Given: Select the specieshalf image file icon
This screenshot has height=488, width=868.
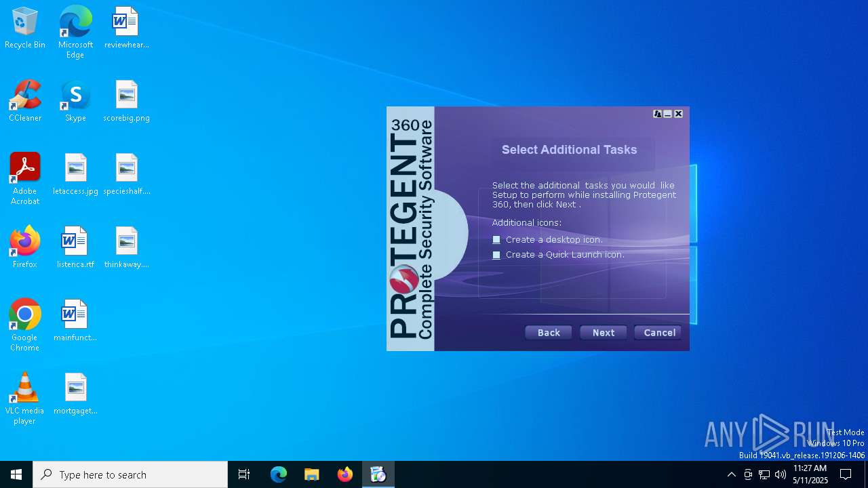Looking at the screenshot, I should coord(126,175).
